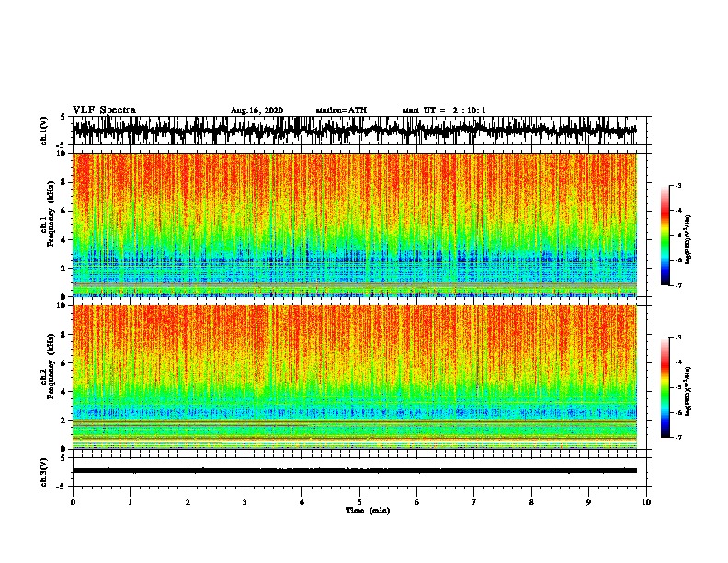Click time axis tick label 3
This screenshot has height=563, width=728.
[x=245, y=502]
